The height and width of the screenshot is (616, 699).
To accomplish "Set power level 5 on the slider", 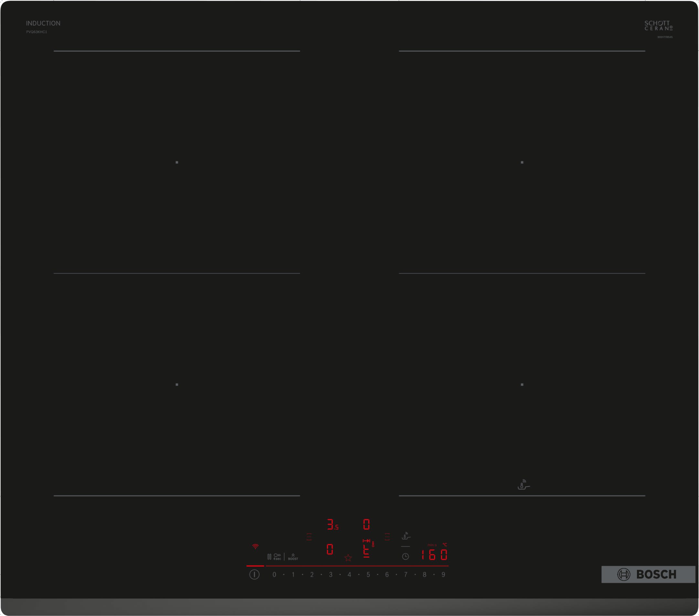I will coord(368,575).
